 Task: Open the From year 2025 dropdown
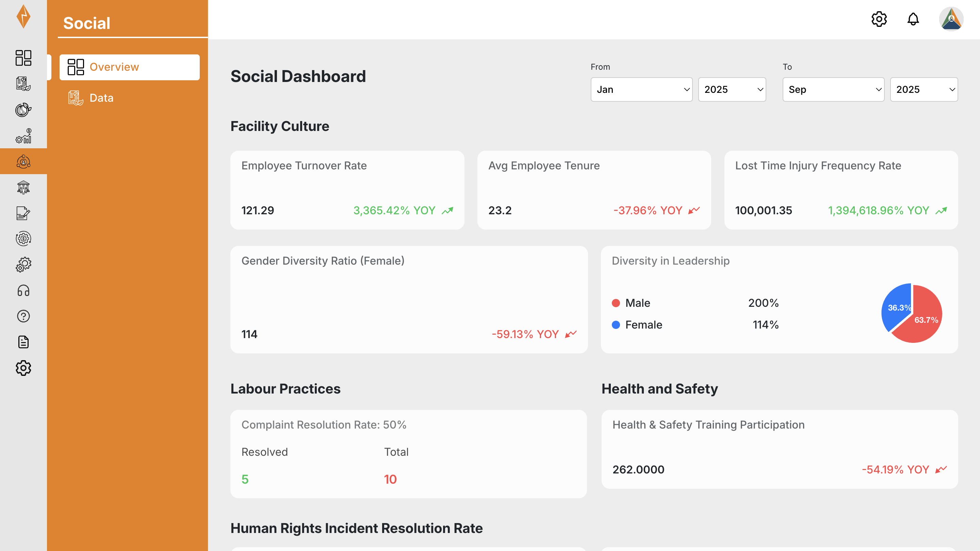tap(732, 89)
